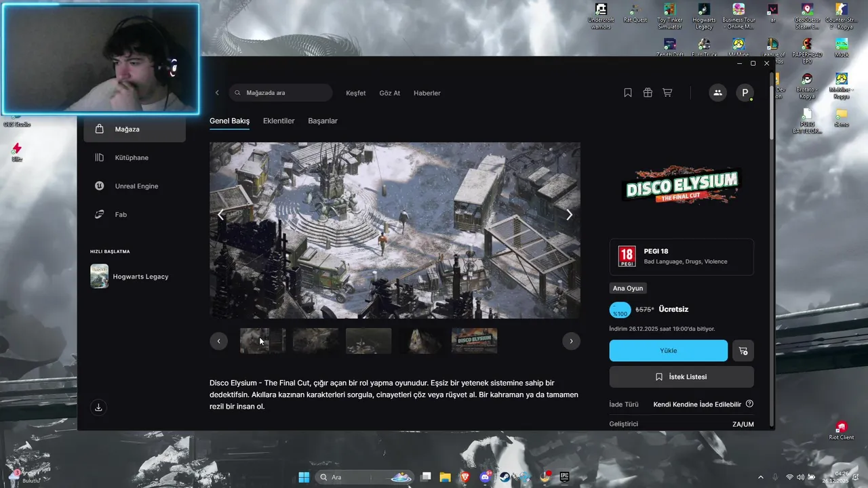Switch to the Başarılar tab
The width and height of the screenshot is (868, 488).
(x=323, y=121)
